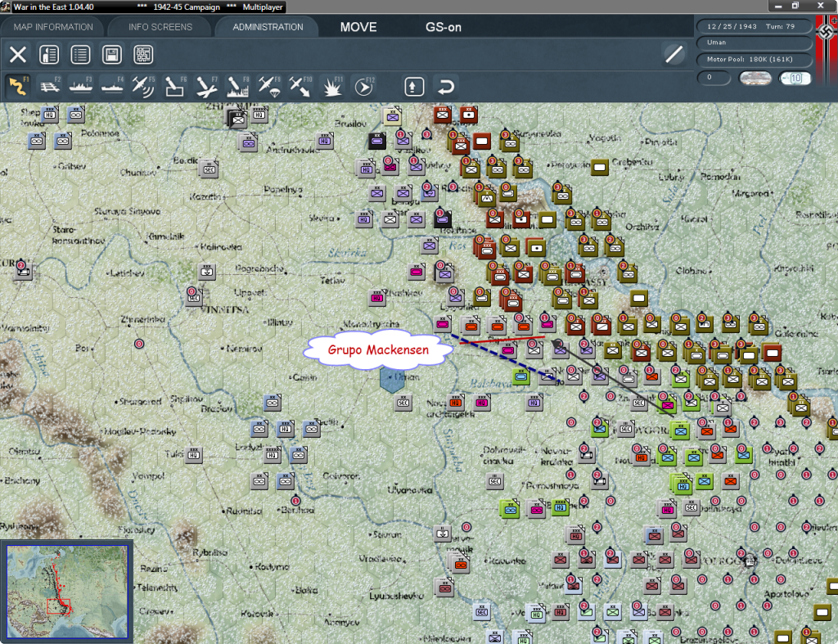The image size is (838, 644).
Task: Click the boxed up-arrow toolbar icon
Action: click(414, 87)
